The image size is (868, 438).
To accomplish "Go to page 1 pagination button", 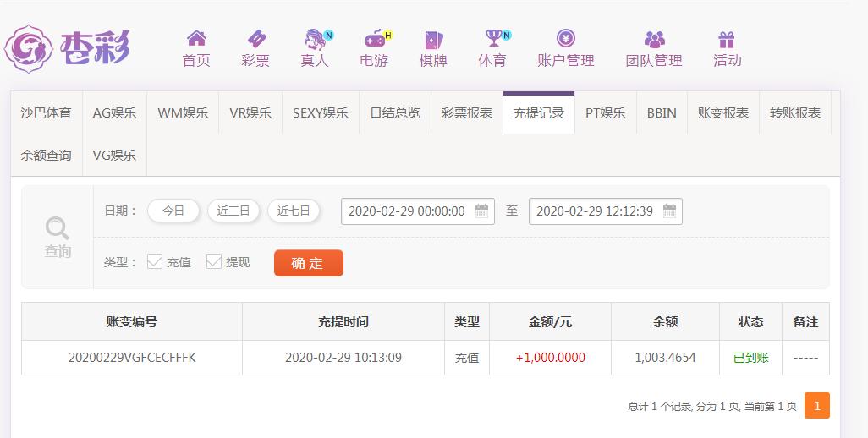I will (x=816, y=405).
